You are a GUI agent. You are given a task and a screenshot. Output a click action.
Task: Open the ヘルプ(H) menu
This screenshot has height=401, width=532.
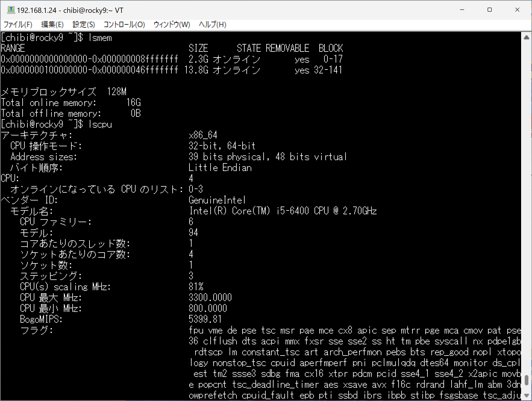pos(212,24)
